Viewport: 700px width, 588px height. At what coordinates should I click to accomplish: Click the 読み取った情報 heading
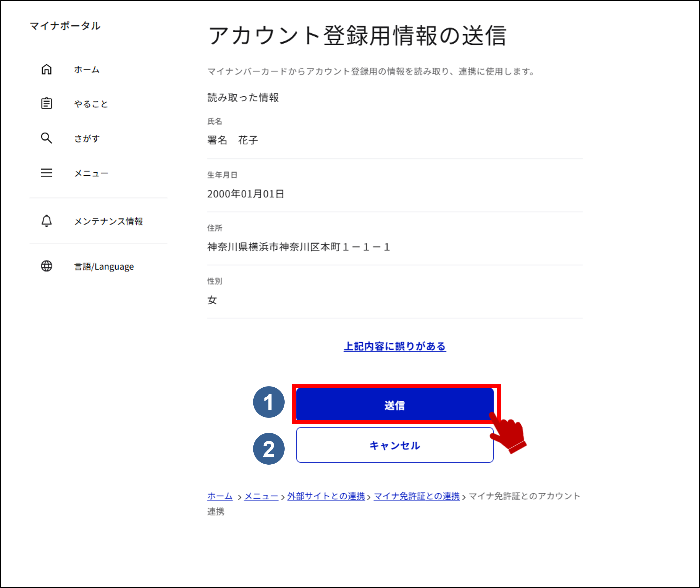[243, 97]
